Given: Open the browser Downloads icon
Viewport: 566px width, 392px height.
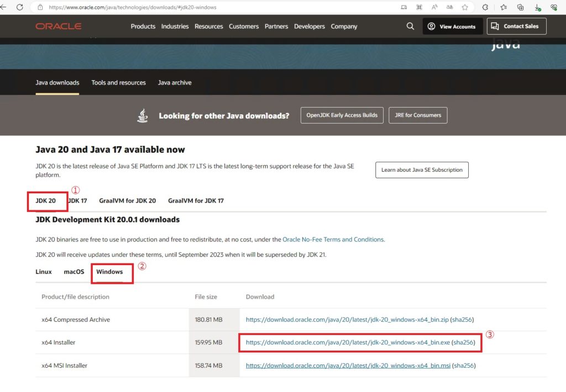Looking at the screenshot, I should [537, 7].
